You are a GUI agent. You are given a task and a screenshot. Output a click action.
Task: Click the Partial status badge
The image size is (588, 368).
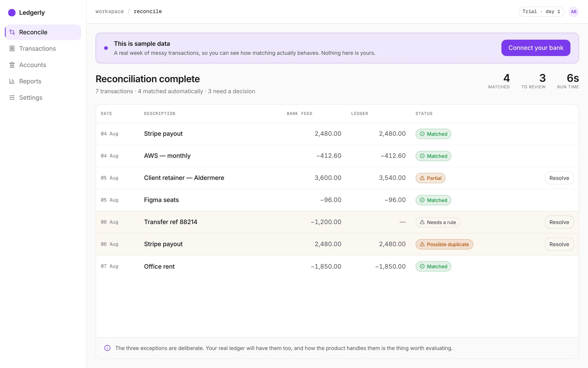430,178
